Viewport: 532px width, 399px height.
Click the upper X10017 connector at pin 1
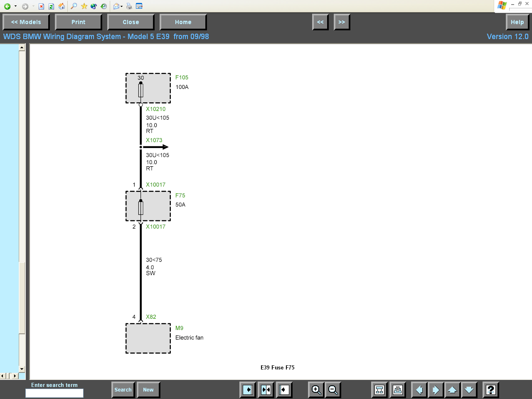click(x=155, y=185)
